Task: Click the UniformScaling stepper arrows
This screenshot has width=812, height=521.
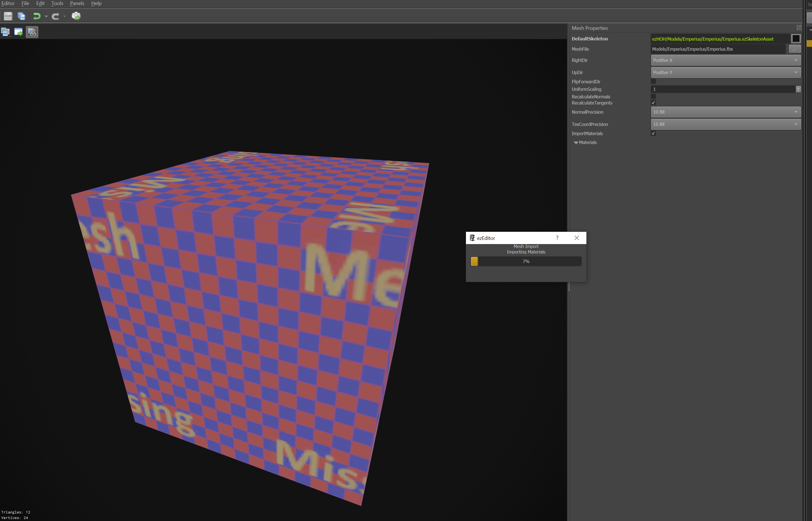Action: tap(798, 89)
